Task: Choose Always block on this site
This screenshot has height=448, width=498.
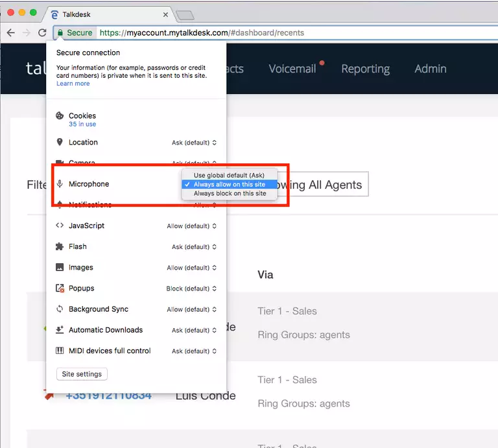Action: click(229, 194)
